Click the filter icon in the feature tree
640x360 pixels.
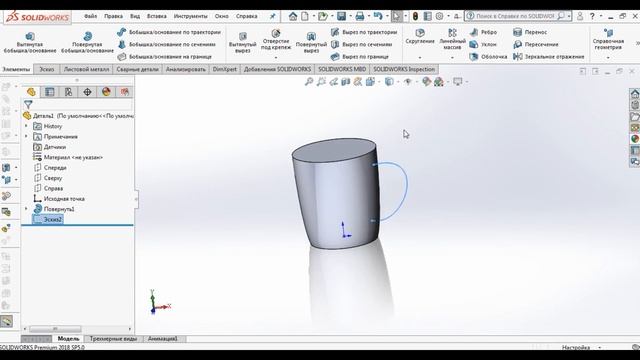28,105
